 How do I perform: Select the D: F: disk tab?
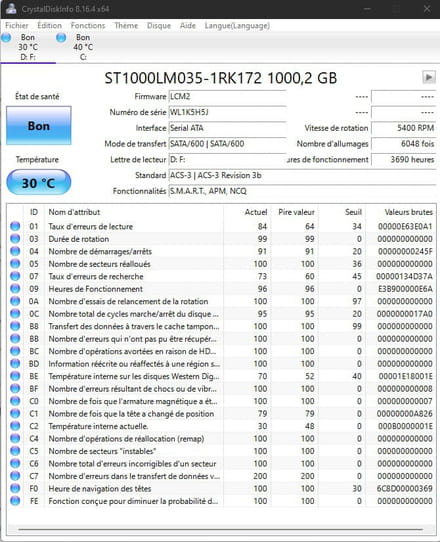(x=28, y=47)
